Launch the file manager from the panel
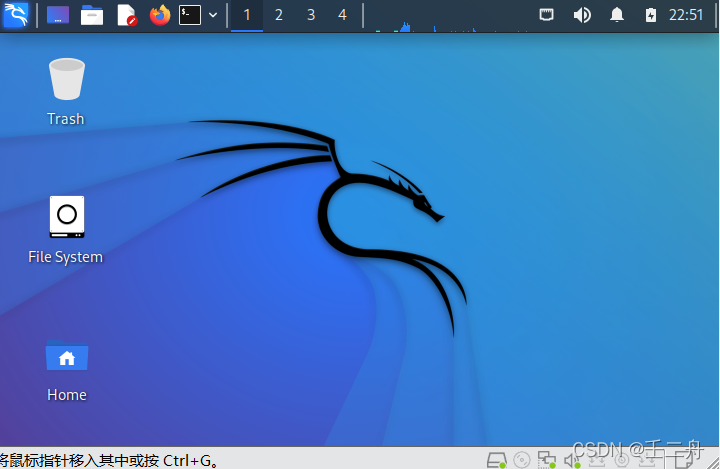 point(92,15)
